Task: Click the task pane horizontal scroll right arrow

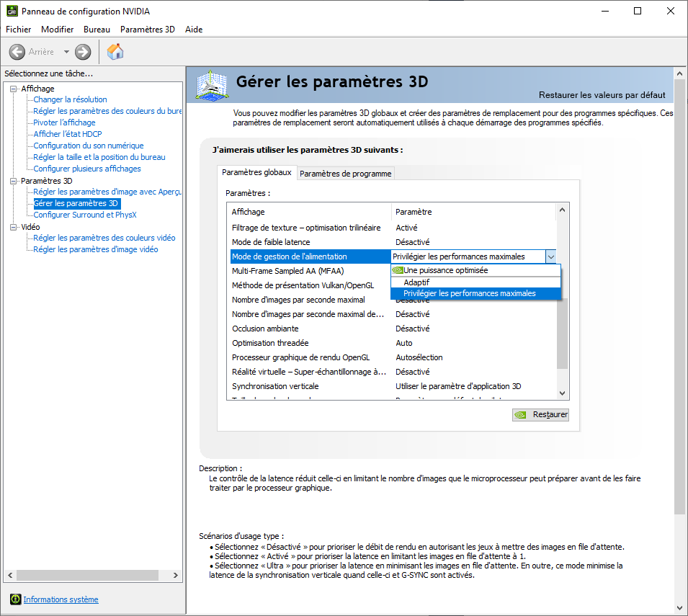Action: (176, 575)
